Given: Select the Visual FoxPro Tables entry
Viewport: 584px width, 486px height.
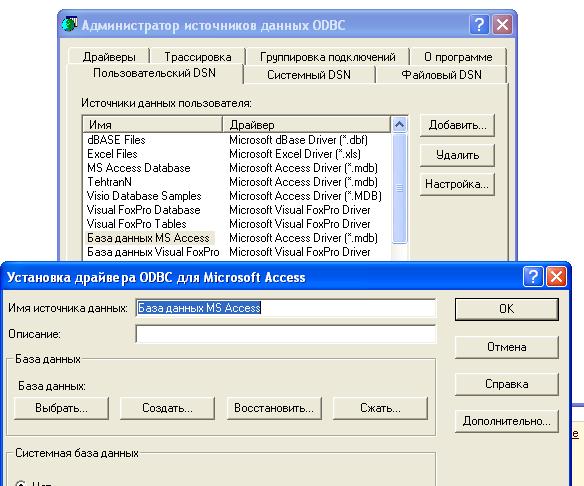Looking at the screenshot, I should pyautogui.click(x=136, y=224).
